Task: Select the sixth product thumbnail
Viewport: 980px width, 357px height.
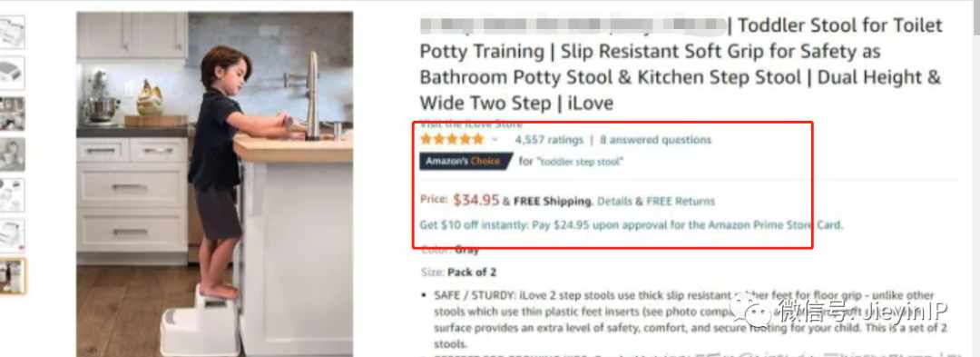Action: click(x=12, y=235)
